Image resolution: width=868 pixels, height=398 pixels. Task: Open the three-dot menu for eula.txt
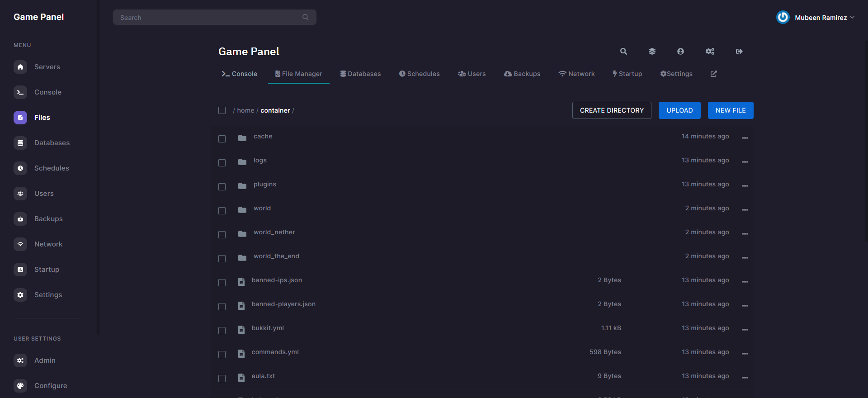pos(745,378)
